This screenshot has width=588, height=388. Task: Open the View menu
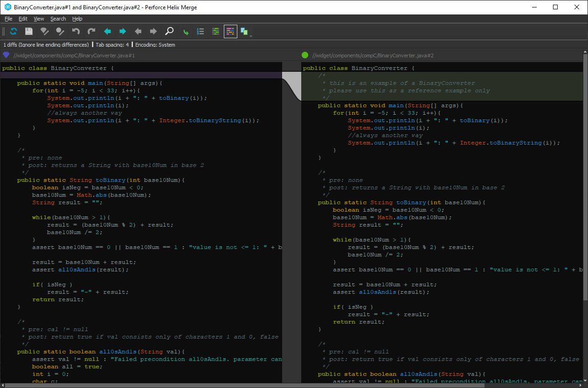[39, 19]
